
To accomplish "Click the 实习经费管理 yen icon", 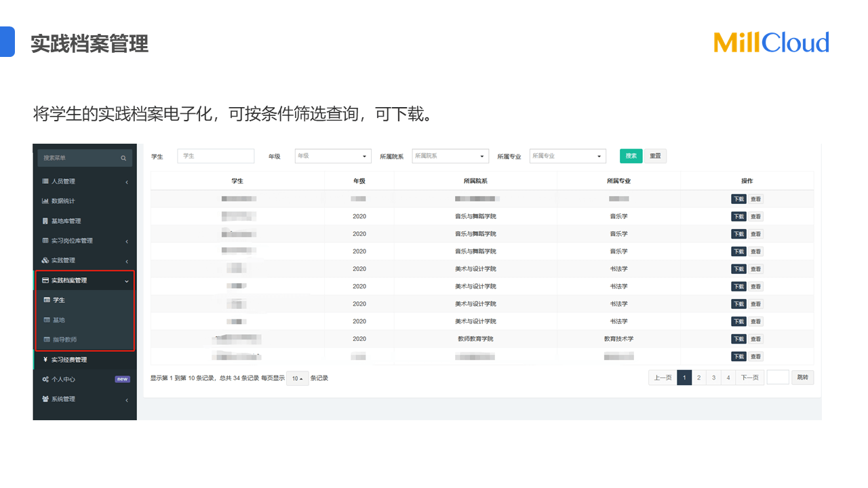I will (x=45, y=360).
